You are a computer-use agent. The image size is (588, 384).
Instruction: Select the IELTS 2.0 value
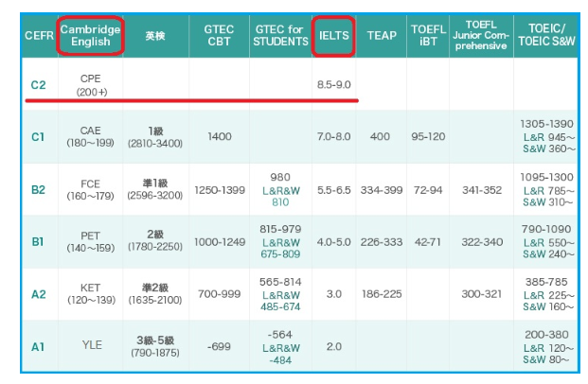(x=333, y=346)
